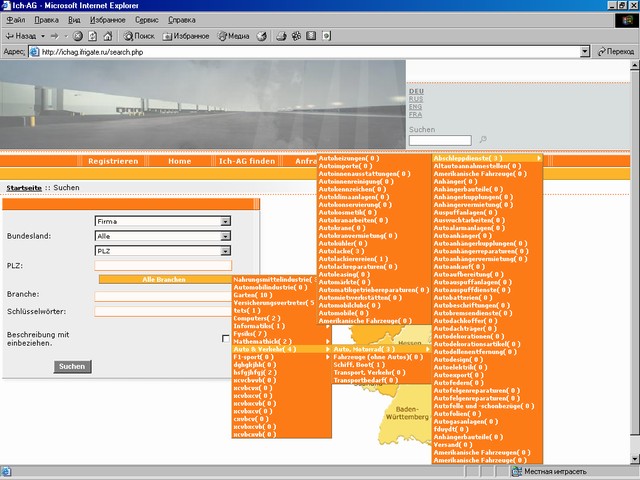Open the Справка menu

182,20
